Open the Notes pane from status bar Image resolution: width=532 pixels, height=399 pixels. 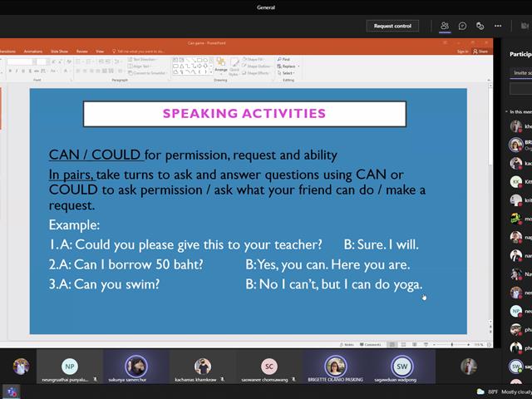point(347,344)
